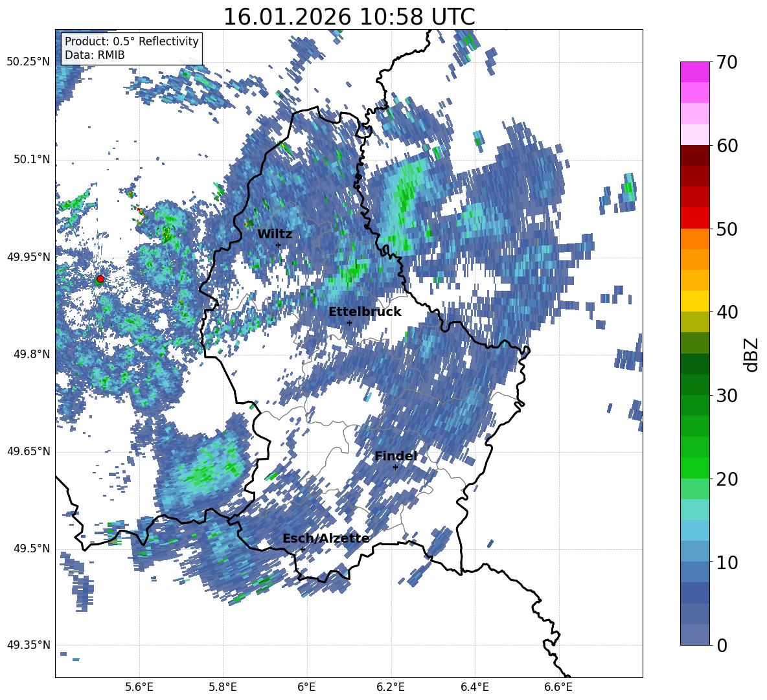Screen dimensions: 767x700
Task: Click the 6.6°E longitude label
Action: click(x=558, y=688)
